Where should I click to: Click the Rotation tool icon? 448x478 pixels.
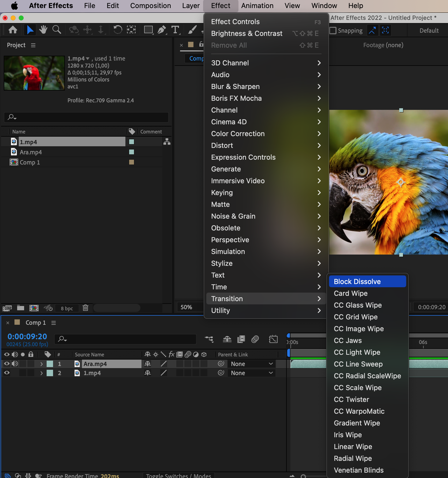coord(117,30)
